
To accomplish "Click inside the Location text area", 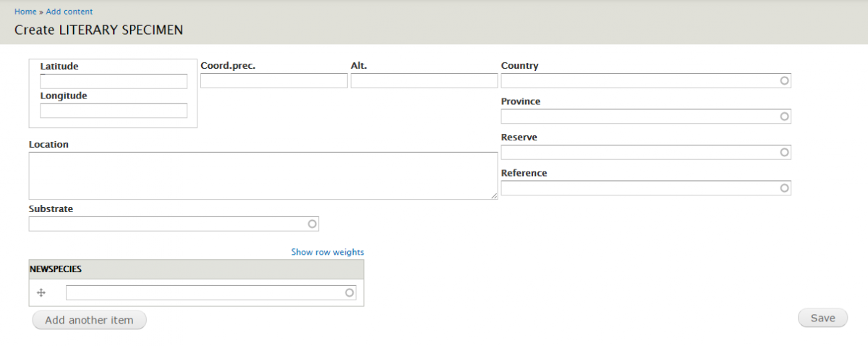I will (263, 175).
